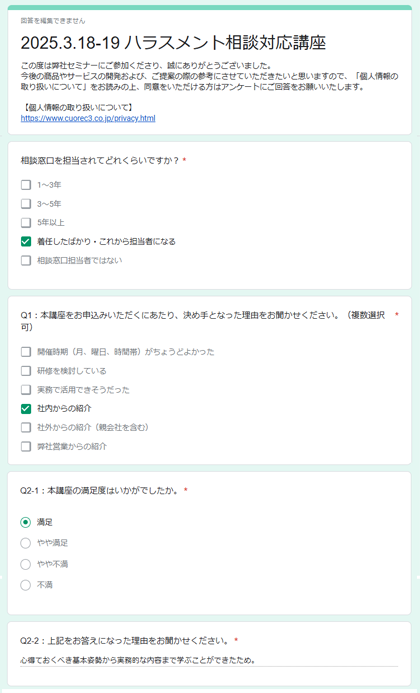Check 研修を検討している checkbox
Image resolution: width=420 pixels, height=693 pixels.
(26, 371)
